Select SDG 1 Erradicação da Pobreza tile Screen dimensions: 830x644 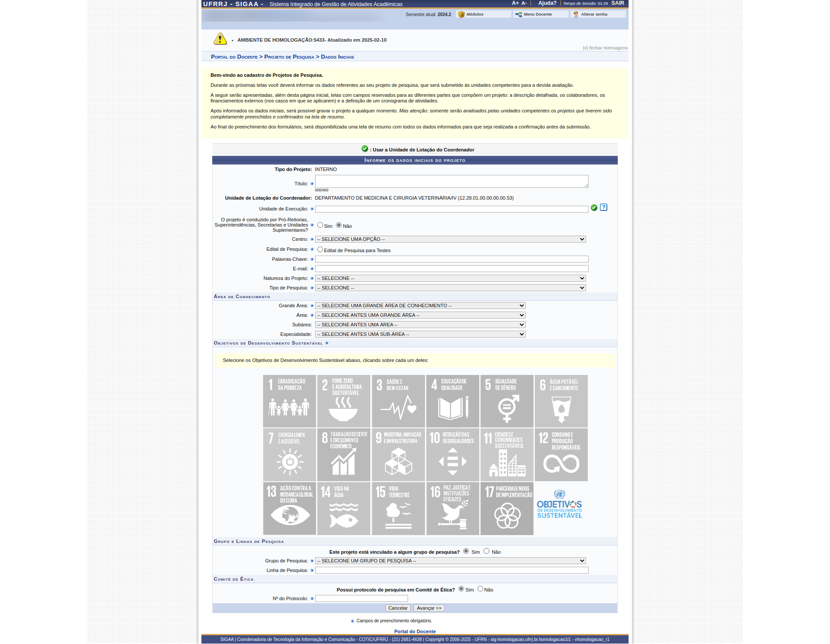coord(290,401)
